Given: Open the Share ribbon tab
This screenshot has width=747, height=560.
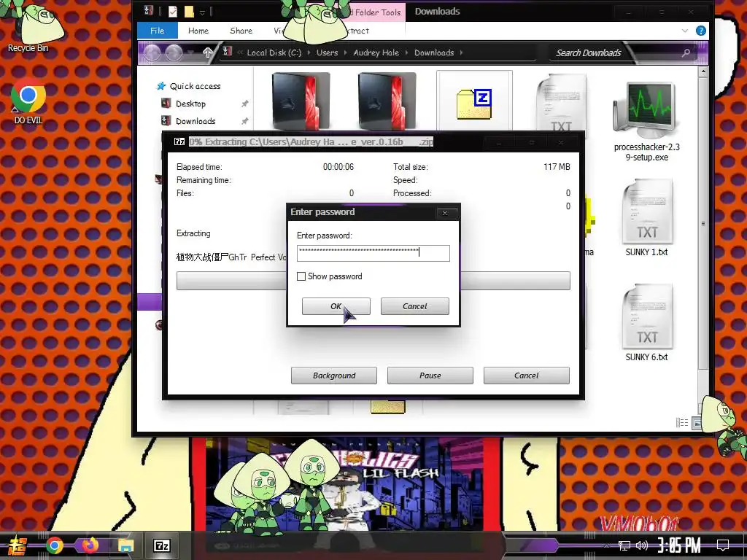Looking at the screenshot, I should [241, 31].
